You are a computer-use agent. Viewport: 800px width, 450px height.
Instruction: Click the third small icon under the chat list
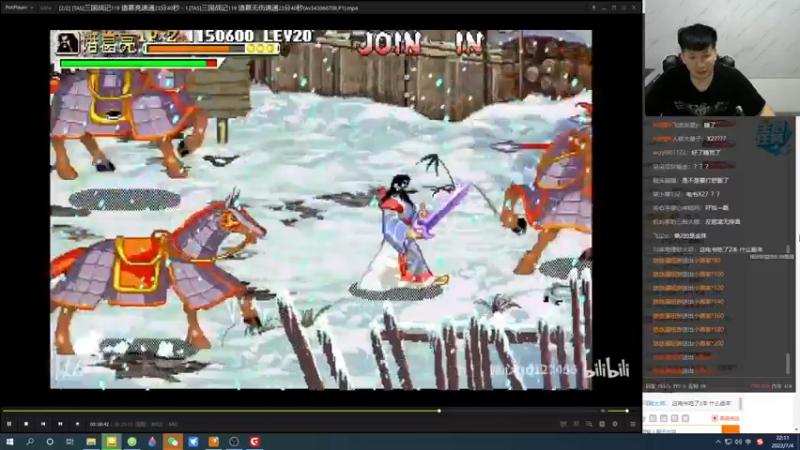pos(674,418)
